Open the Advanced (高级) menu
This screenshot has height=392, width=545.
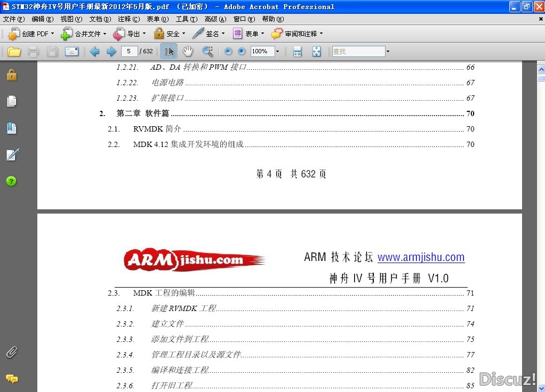pyautogui.click(x=215, y=19)
